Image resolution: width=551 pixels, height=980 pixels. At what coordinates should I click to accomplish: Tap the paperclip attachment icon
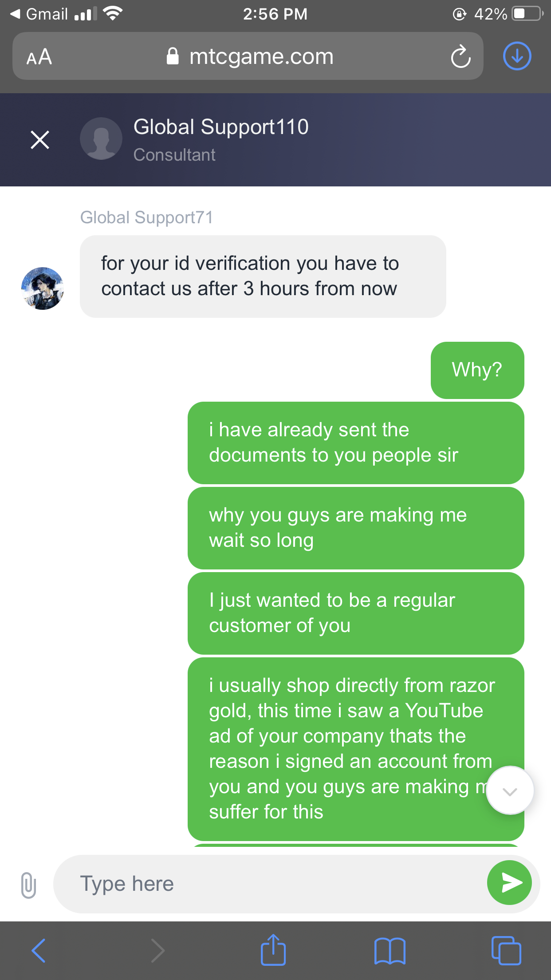[28, 884]
